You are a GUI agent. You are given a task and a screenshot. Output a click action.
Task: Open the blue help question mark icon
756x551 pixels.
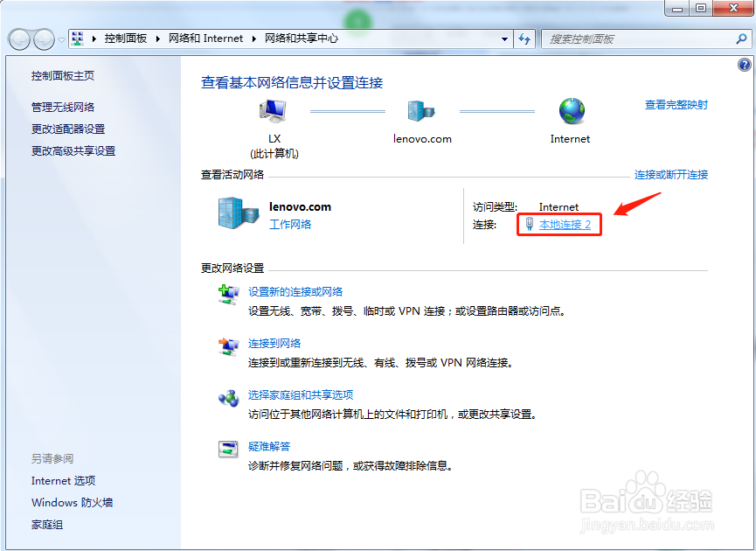(745, 65)
